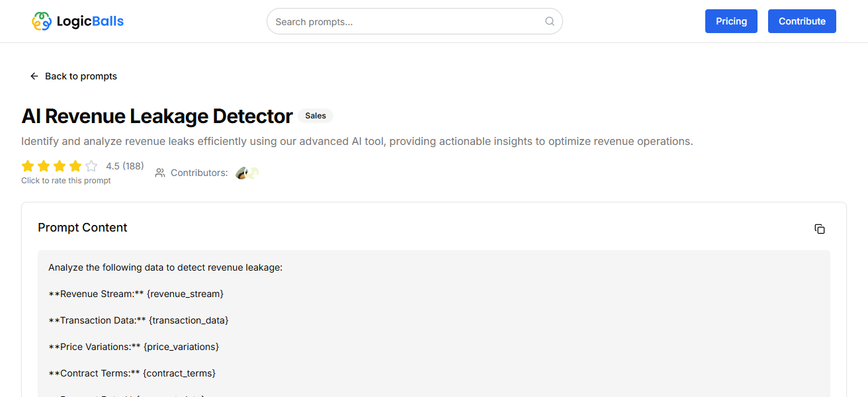Select the Sales category badge
This screenshot has width=868, height=397.
(315, 115)
